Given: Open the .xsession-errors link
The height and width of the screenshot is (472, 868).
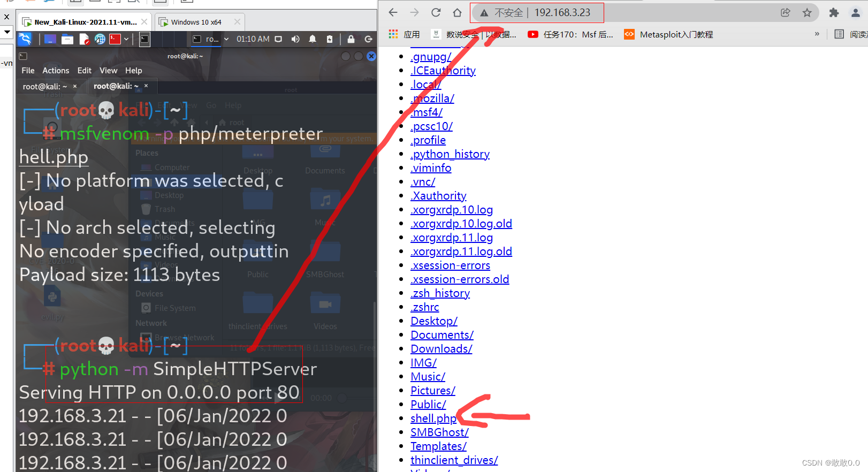Looking at the screenshot, I should pos(450,265).
